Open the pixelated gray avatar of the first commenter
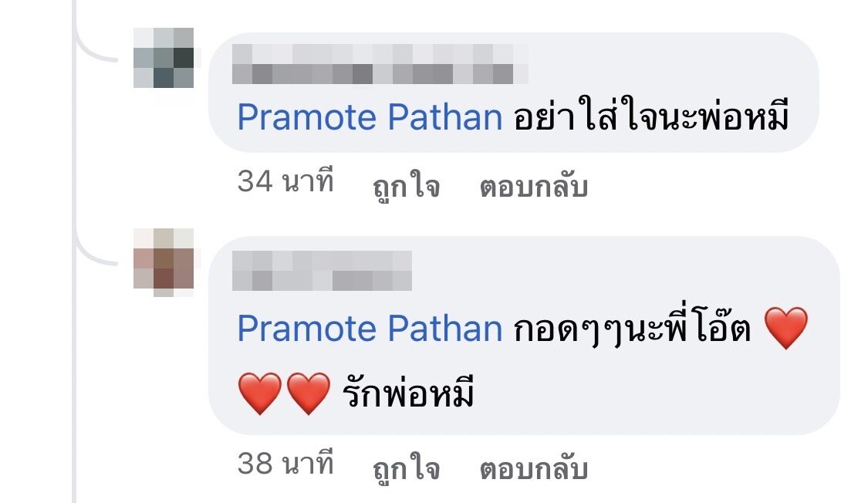 [164, 58]
